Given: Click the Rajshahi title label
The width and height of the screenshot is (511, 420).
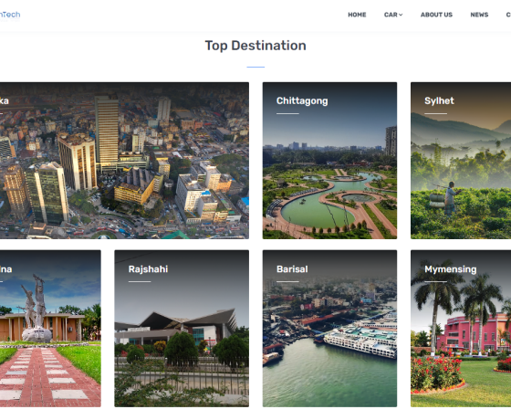Looking at the screenshot, I should pyautogui.click(x=148, y=269).
